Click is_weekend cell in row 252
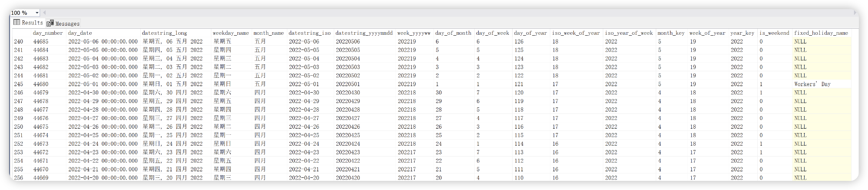This screenshot has height=190, width=868. click(x=775, y=144)
